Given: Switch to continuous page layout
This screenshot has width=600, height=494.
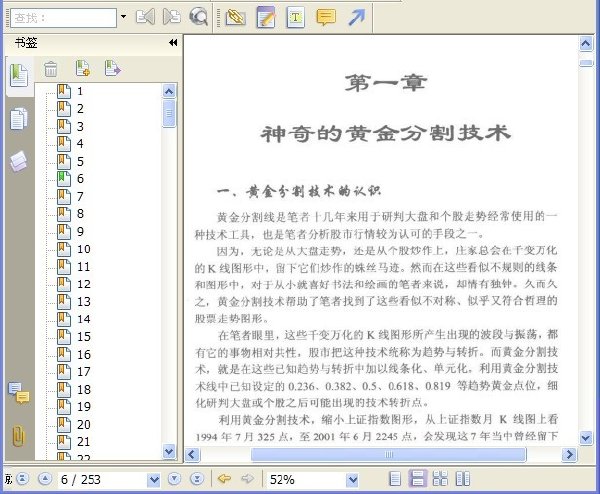Looking at the screenshot, I should pyautogui.click(x=417, y=479).
